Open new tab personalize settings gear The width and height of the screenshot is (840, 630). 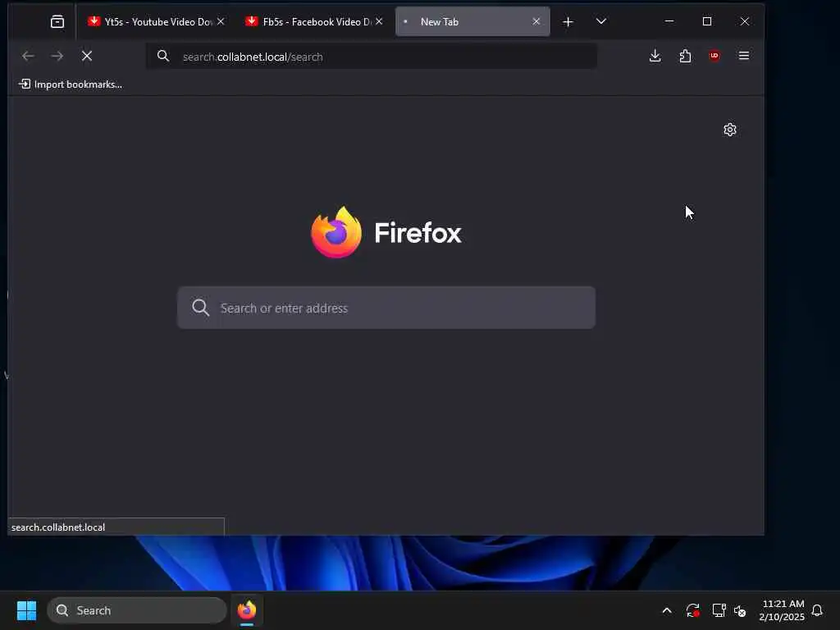729,130
